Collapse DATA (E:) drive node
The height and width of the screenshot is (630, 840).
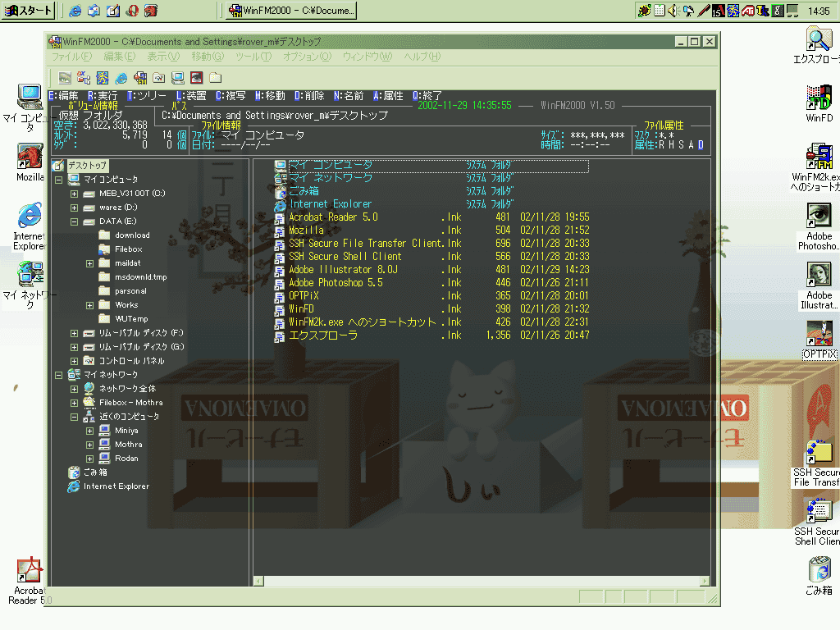point(75,221)
